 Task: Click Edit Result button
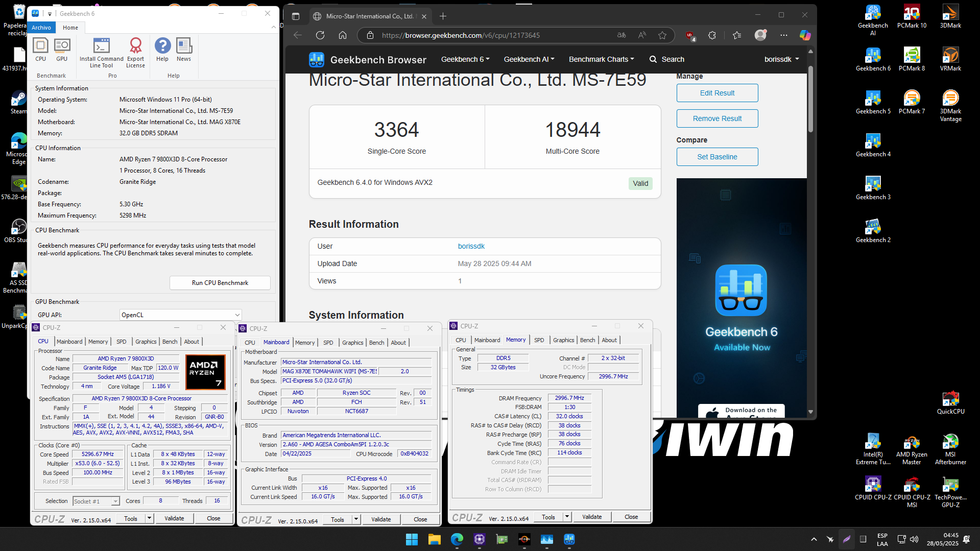[x=717, y=93]
